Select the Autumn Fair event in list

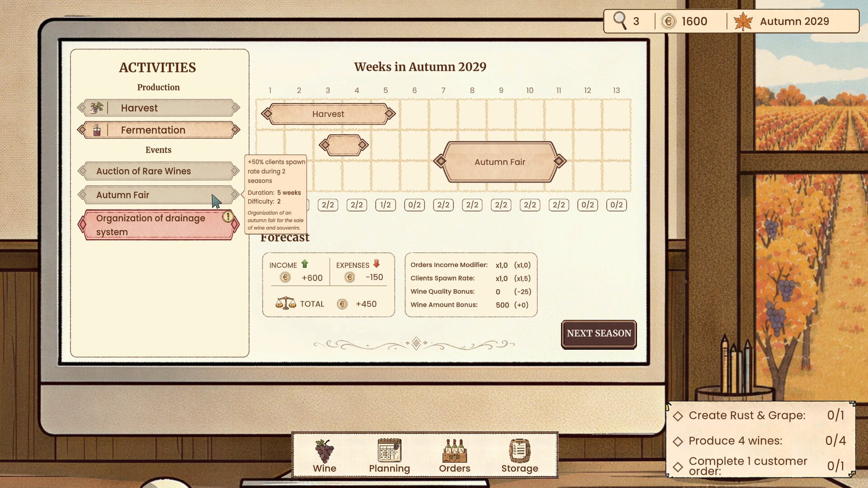[x=159, y=195]
